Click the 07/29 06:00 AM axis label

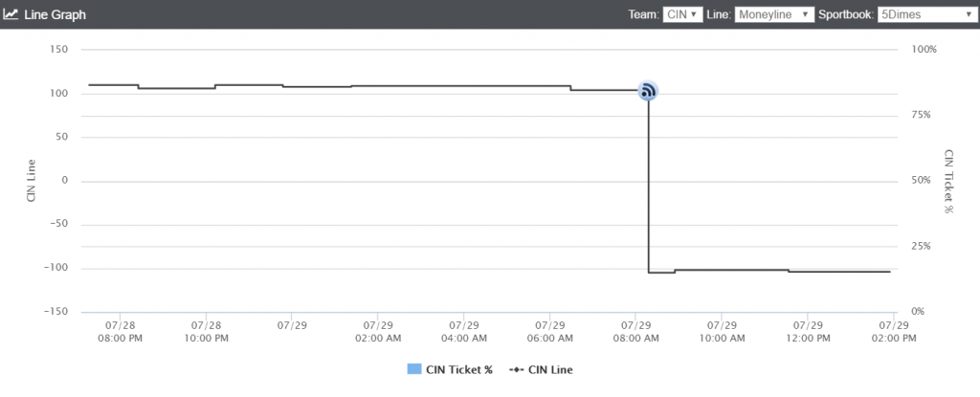pos(549,332)
